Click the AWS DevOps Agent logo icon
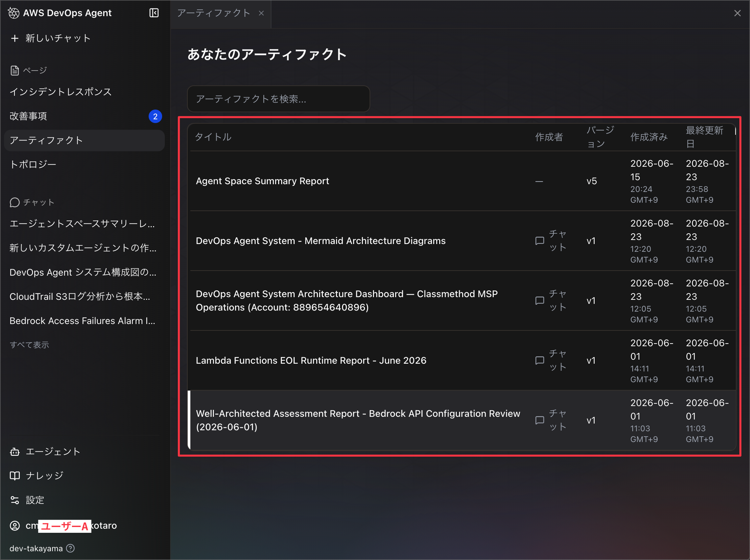The width and height of the screenshot is (750, 560). [x=13, y=13]
